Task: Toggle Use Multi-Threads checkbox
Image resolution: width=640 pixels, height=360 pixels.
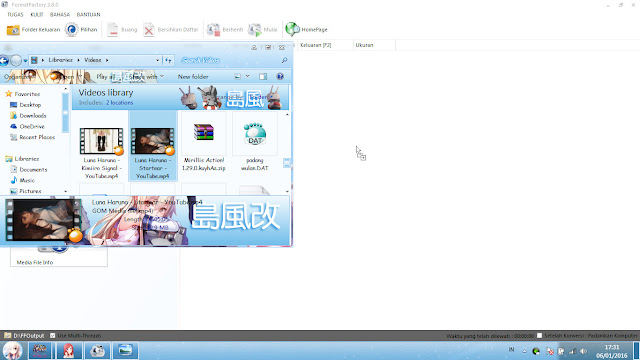Action: [53, 336]
